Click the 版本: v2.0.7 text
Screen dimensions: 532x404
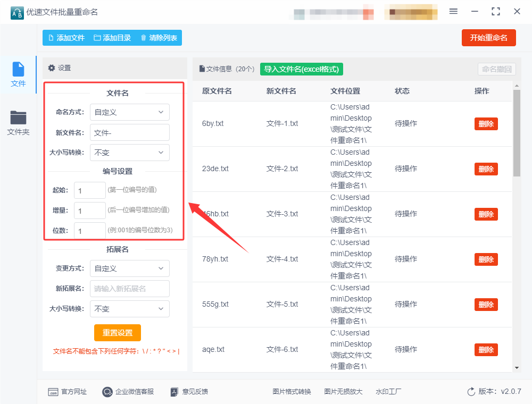(500, 391)
